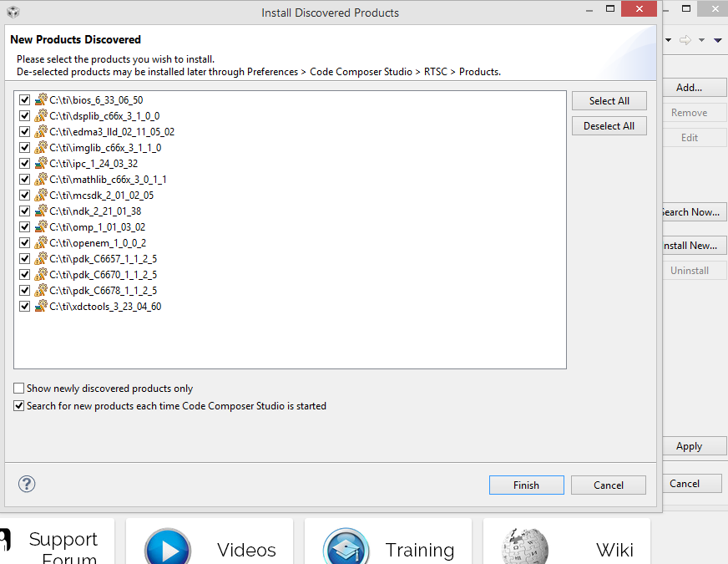This screenshot has width=728, height=564.
Task: Click the forward arrow in Preferences window
Action: click(685, 40)
